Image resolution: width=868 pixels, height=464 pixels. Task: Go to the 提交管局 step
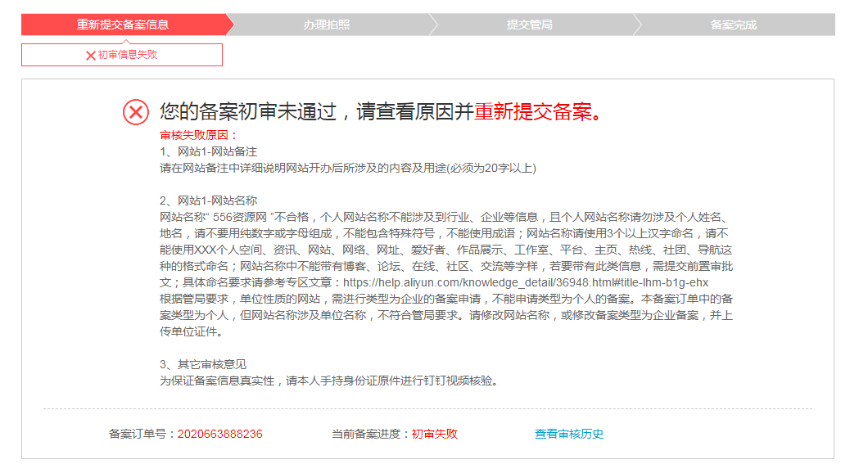(529, 25)
